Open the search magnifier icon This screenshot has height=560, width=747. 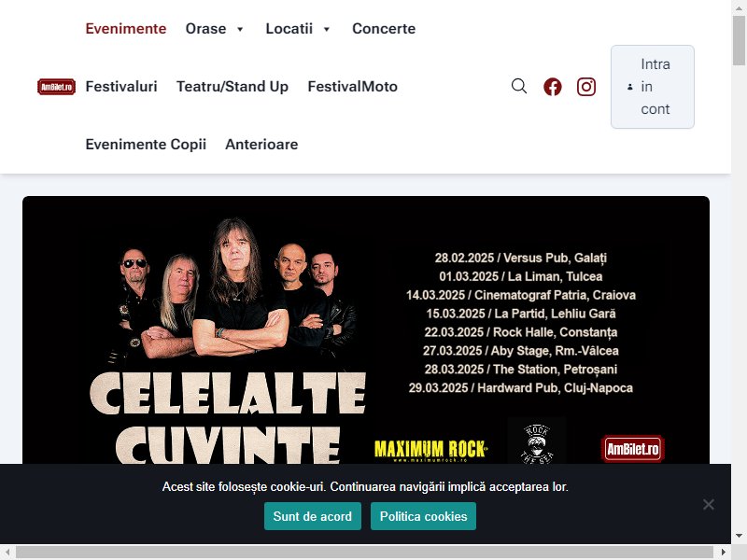pyautogui.click(x=519, y=86)
